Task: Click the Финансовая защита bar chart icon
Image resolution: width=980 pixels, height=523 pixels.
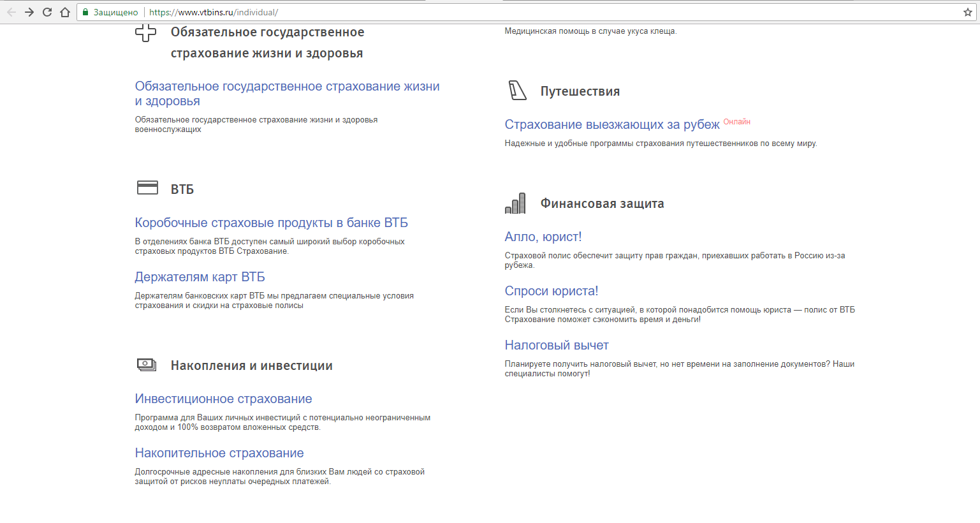Action: [x=515, y=203]
